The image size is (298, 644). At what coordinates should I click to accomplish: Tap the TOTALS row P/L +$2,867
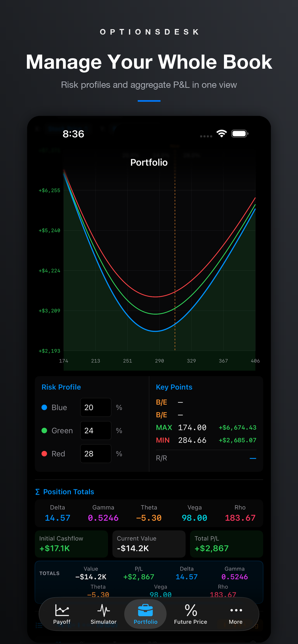[139, 577]
